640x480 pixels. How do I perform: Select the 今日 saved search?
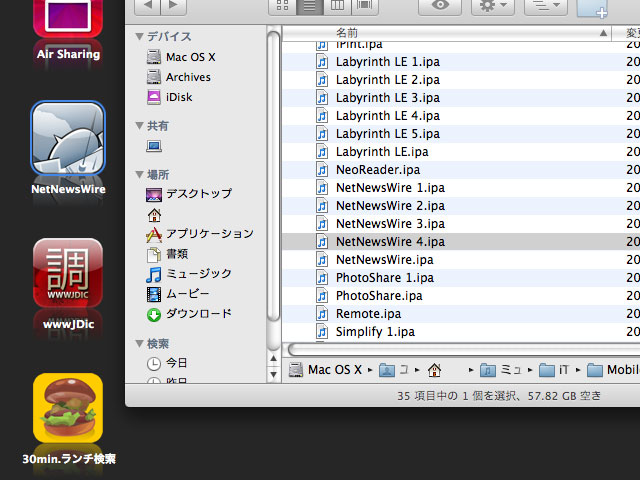click(x=167, y=363)
